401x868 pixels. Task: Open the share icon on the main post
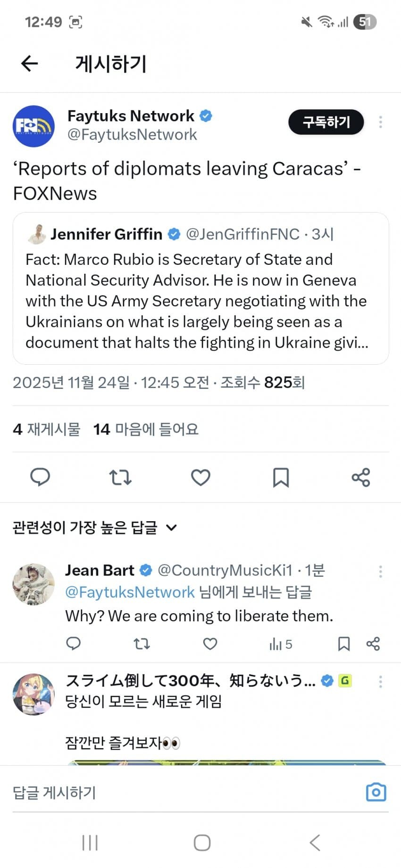(x=361, y=477)
